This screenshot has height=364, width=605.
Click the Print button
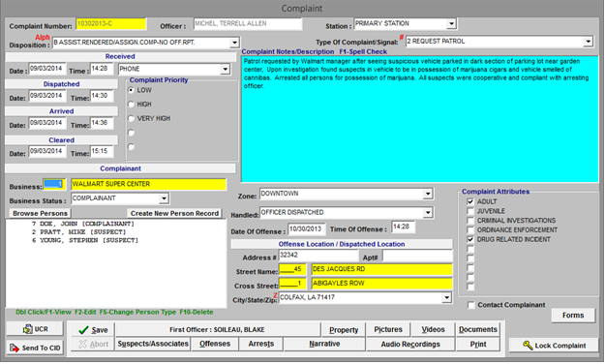point(477,344)
